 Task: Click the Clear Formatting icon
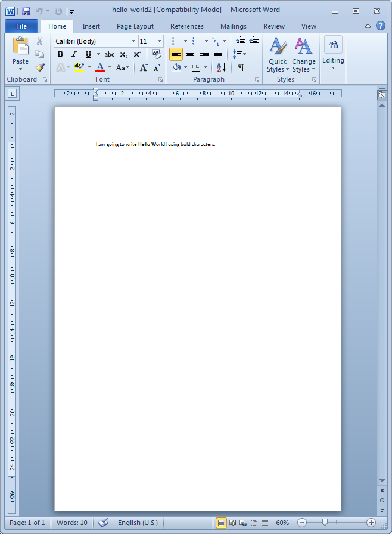[x=157, y=54]
